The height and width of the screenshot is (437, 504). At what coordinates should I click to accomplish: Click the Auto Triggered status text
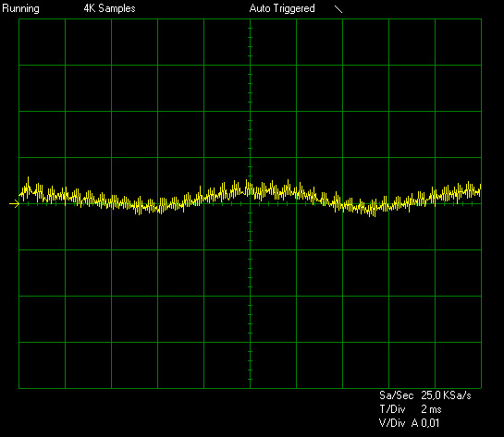282,8
